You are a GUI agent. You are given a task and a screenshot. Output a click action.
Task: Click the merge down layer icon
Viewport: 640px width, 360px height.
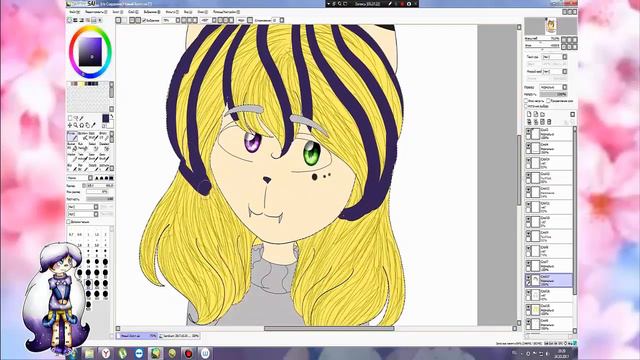[x=536, y=122]
